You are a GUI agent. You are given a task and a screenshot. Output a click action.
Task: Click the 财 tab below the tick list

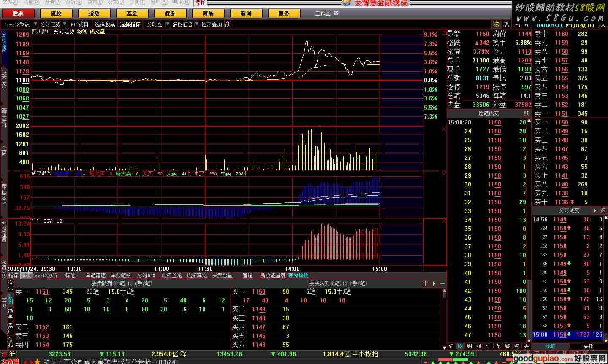pyautogui.click(x=470, y=346)
